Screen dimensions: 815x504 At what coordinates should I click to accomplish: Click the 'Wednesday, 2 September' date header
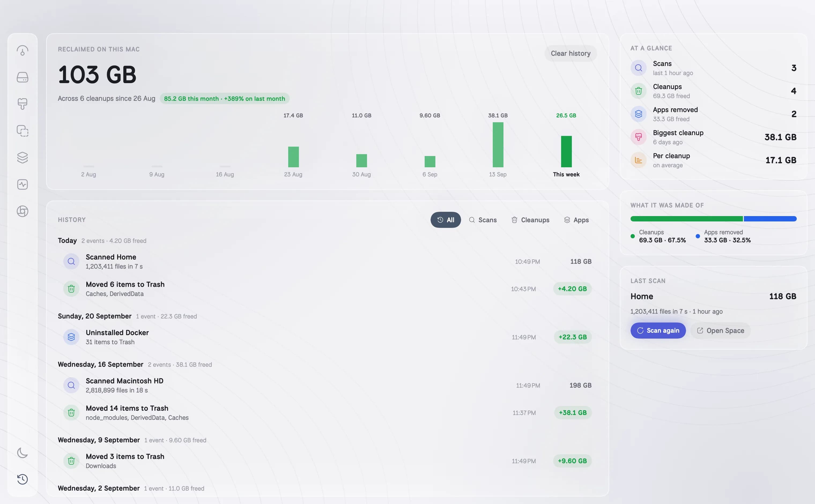pyautogui.click(x=99, y=489)
